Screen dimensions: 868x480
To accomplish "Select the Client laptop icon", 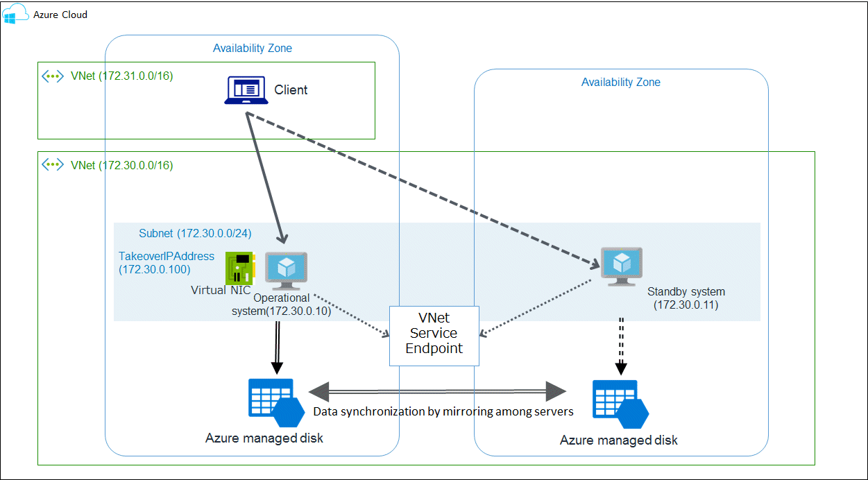I will 246,90.
